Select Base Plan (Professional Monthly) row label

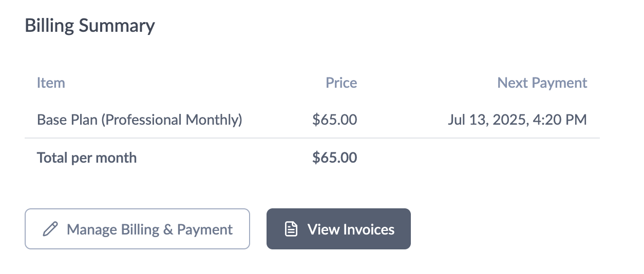point(140,120)
